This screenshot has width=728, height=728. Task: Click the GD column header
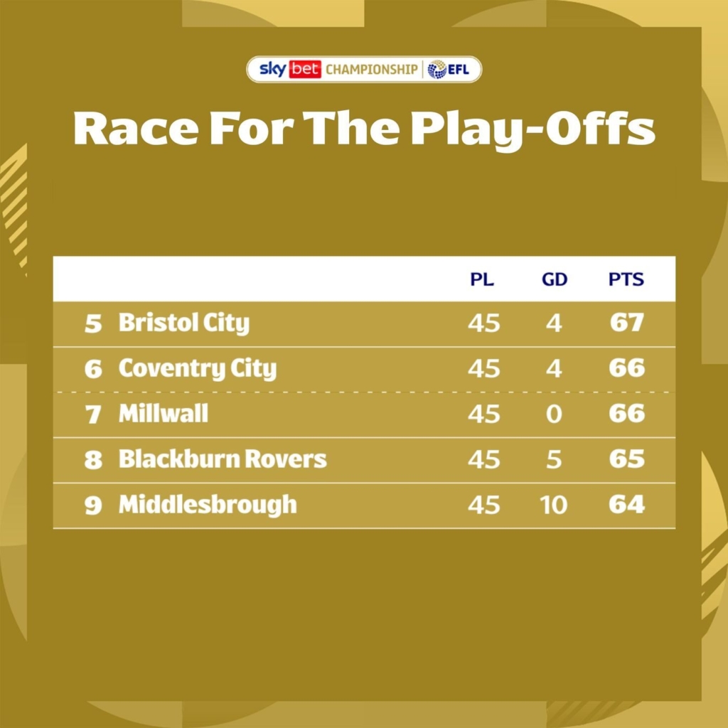coord(555,279)
